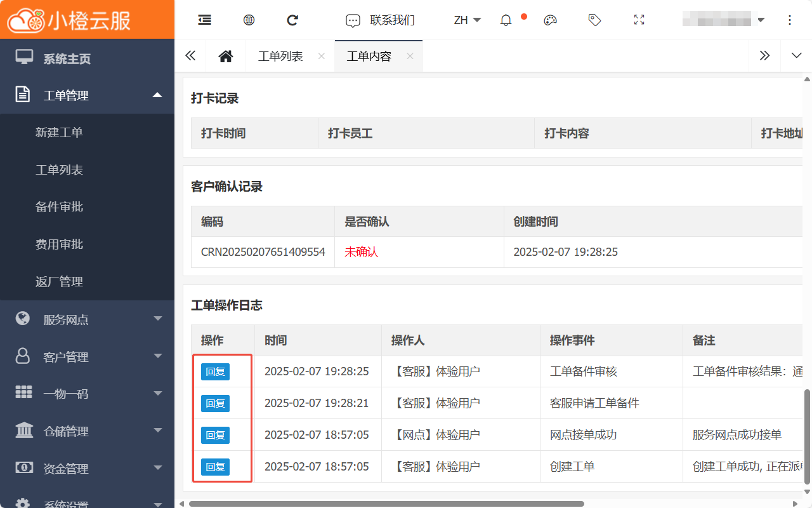Collapse the 工单管理 menu arrow
The width and height of the screenshot is (812, 508).
coord(158,95)
